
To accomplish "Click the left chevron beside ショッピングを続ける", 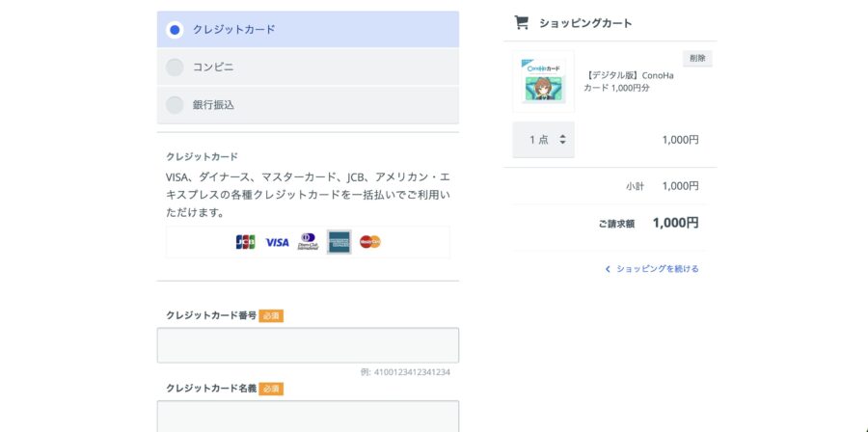I will point(608,269).
